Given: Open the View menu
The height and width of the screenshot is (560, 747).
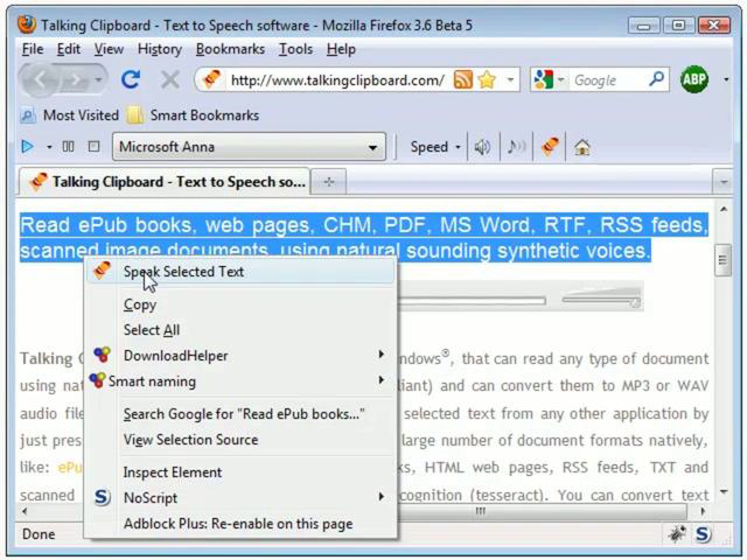Looking at the screenshot, I should pos(109,49).
